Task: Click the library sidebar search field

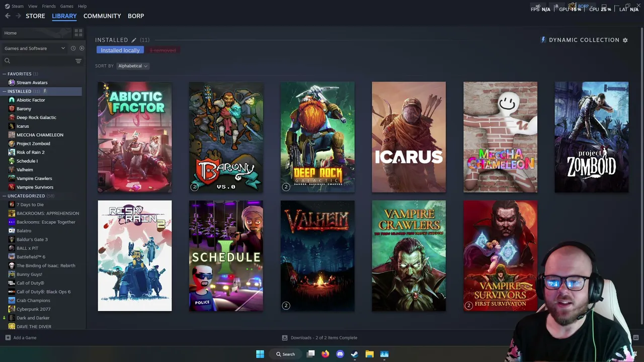Action: [x=38, y=61]
